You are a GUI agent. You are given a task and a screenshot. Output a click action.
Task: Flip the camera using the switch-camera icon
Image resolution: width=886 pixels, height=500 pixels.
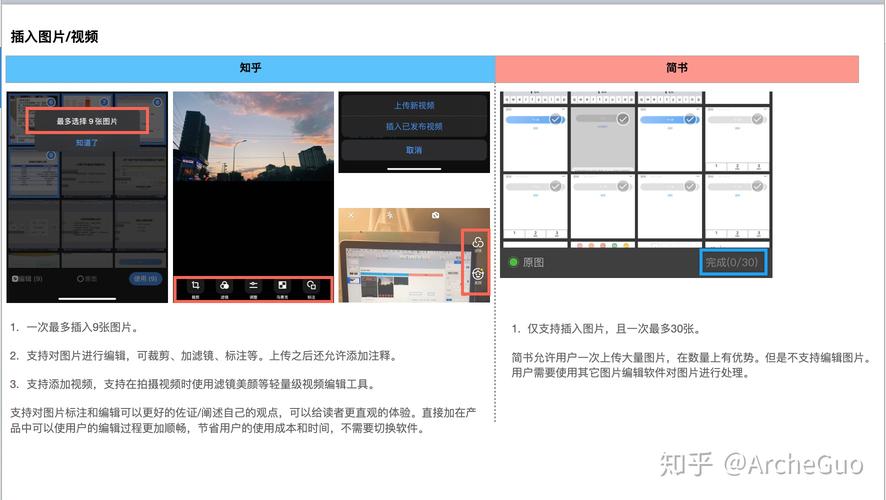click(435, 215)
